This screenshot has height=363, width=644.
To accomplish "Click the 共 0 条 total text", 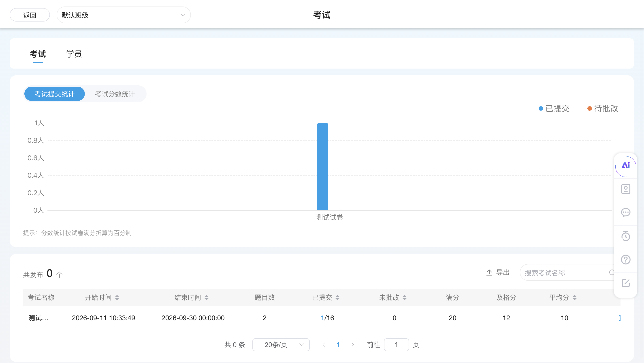I will coord(235,345).
